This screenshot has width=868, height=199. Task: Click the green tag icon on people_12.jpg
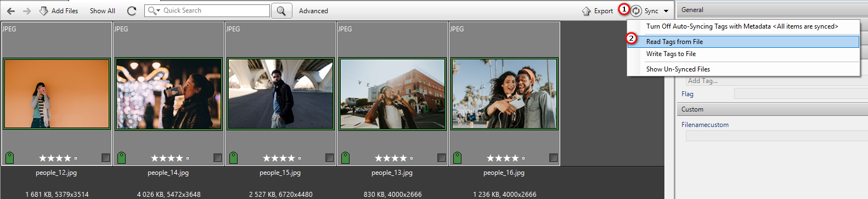(9, 158)
